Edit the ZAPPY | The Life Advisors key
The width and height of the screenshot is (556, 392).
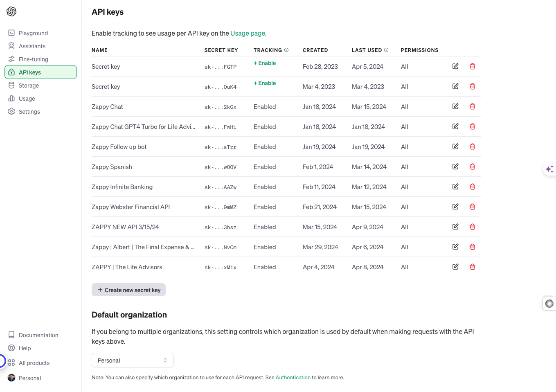[455, 267]
